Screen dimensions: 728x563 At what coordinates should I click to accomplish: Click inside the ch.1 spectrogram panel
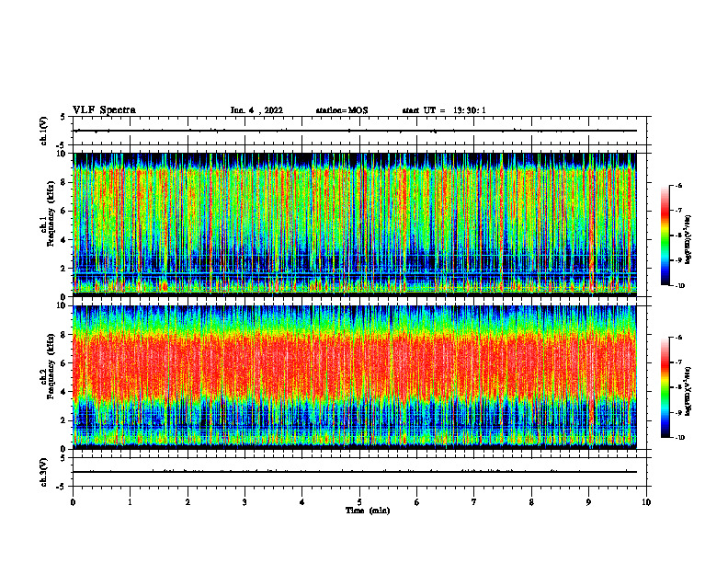point(355,224)
